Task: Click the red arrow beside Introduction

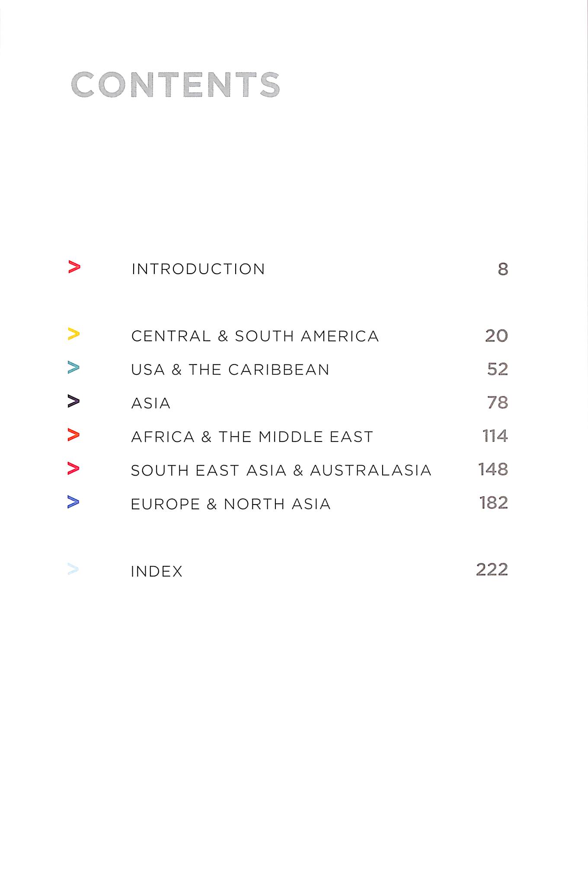Action: click(x=74, y=268)
